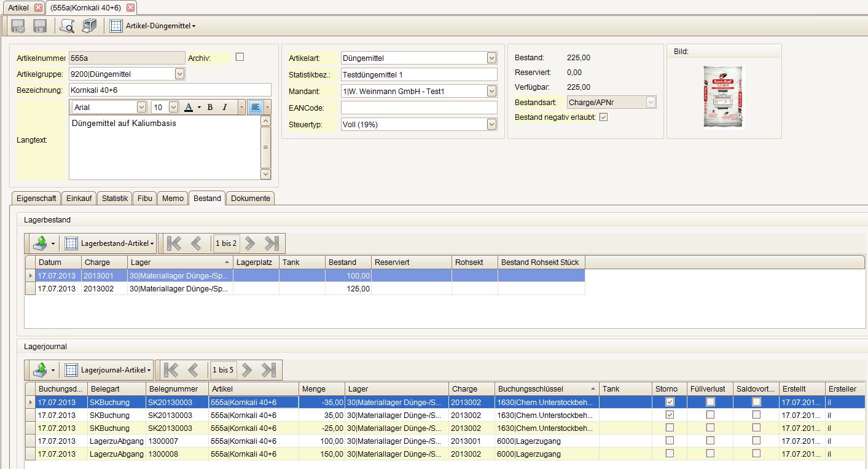868x469 pixels.
Task: Click the grid layout icon beside Artikel-Düngemittel
Action: click(116, 26)
